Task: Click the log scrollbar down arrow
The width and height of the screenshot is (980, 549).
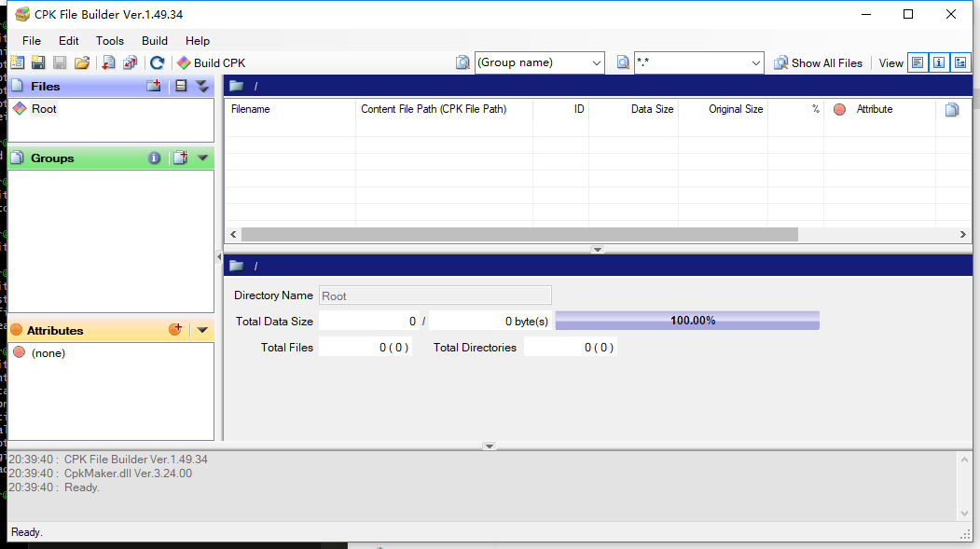Action: 964,514
